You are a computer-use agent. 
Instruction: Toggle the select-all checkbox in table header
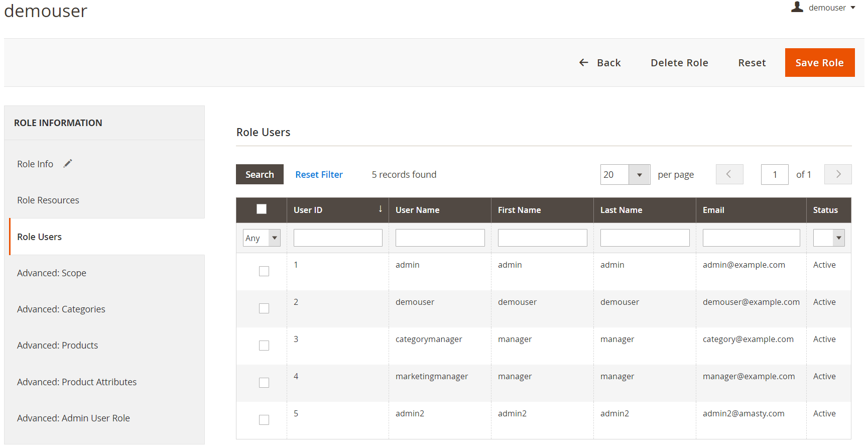pos(262,209)
